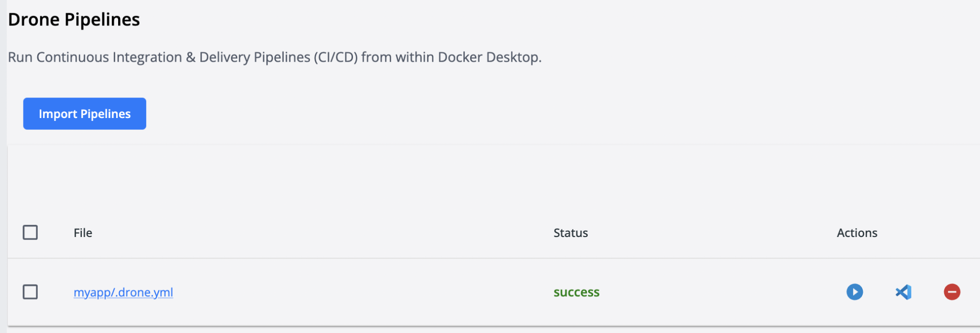View details of the .drone.yml pipeline link
Screen dimensions: 980x333
tap(123, 292)
